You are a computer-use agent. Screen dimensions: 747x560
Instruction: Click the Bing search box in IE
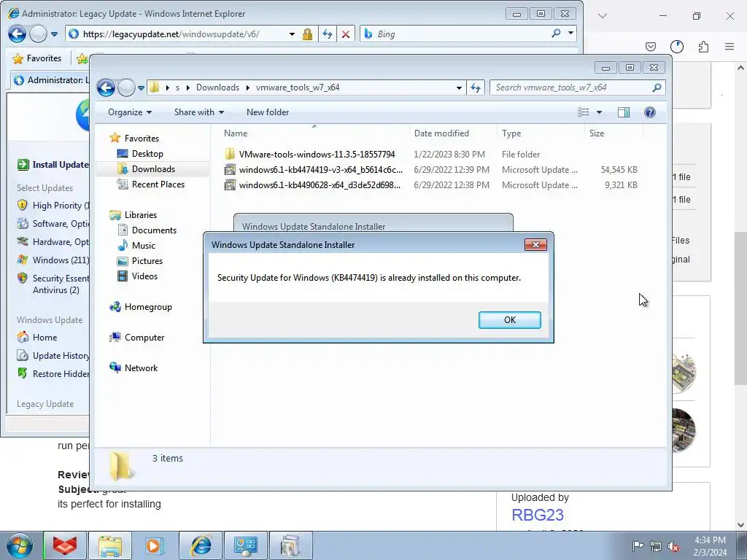(x=455, y=34)
